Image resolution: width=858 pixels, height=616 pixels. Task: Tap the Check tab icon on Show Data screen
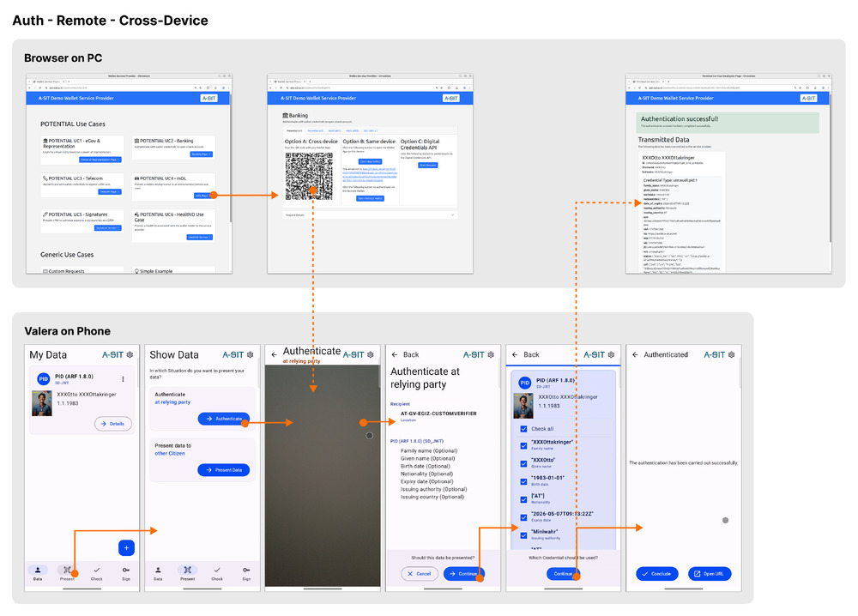tap(217, 571)
